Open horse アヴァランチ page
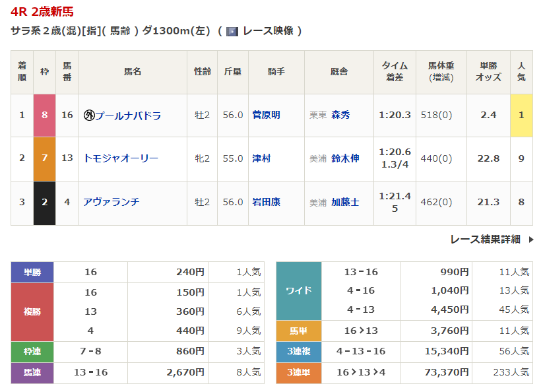This screenshot has width=543, height=392. [112, 202]
